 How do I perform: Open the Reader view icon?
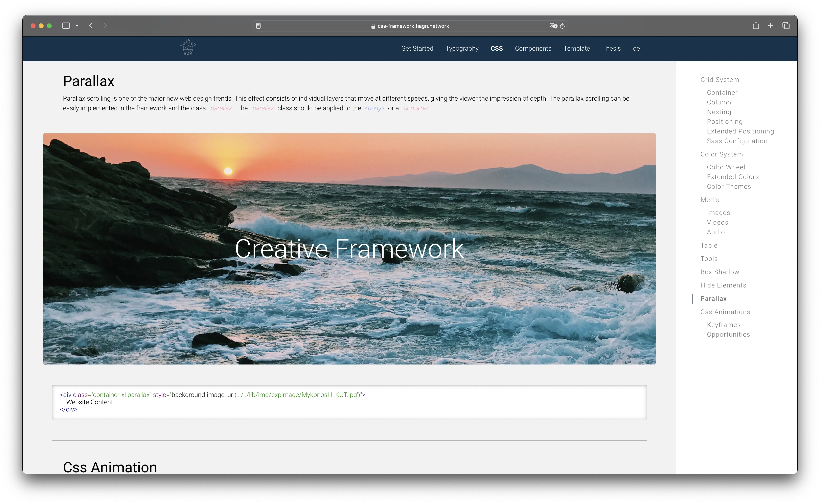(258, 26)
